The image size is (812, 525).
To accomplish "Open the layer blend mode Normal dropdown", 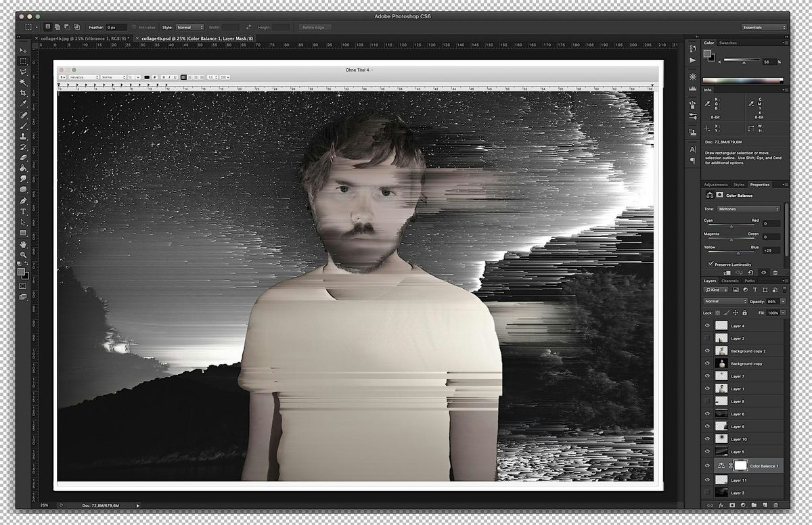I will coord(725,301).
